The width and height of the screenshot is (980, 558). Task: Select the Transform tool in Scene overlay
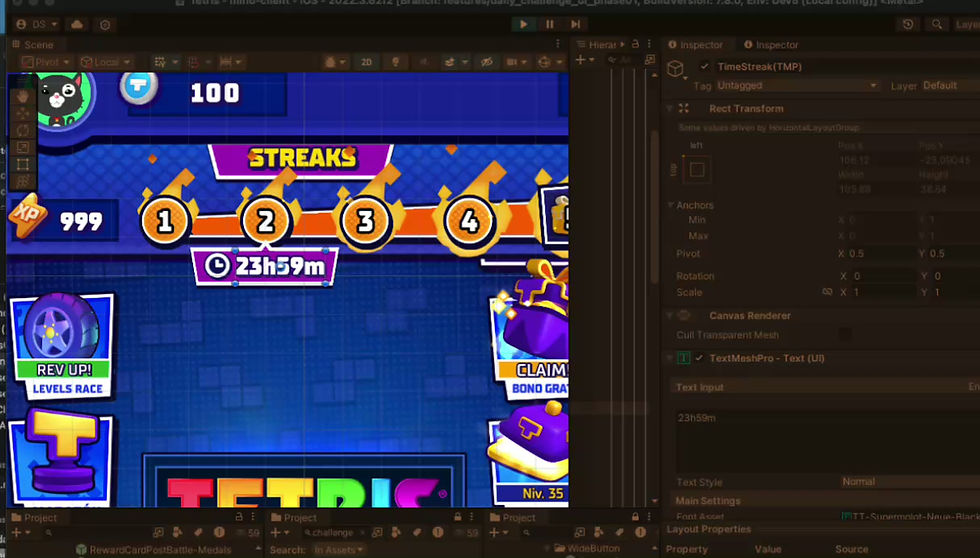click(22, 181)
